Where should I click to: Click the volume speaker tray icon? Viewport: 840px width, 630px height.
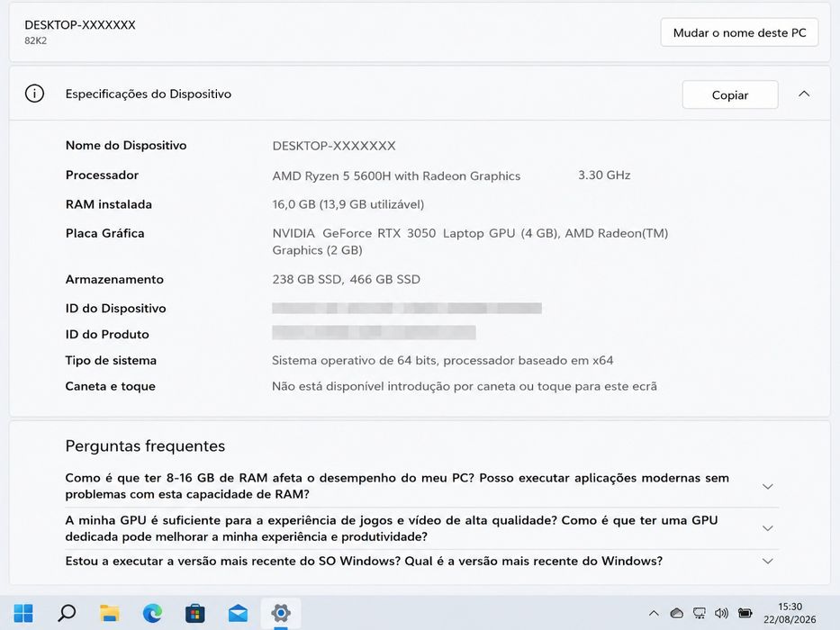click(x=721, y=613)
